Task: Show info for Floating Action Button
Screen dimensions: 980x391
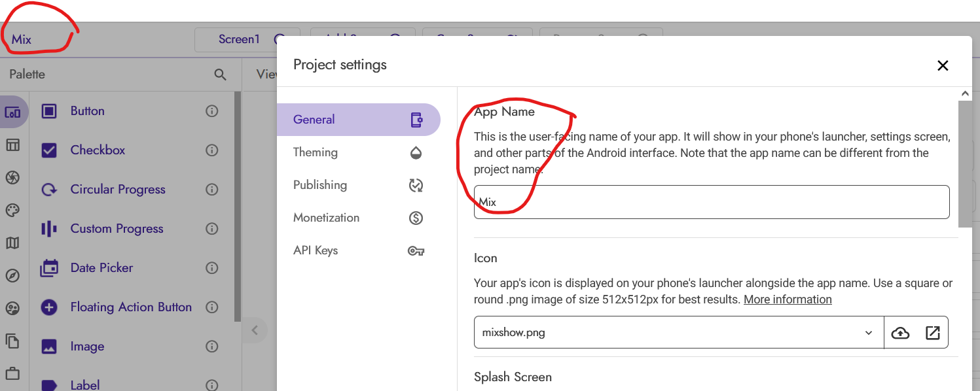Action: pyautogui.click(x=211, y=307)
